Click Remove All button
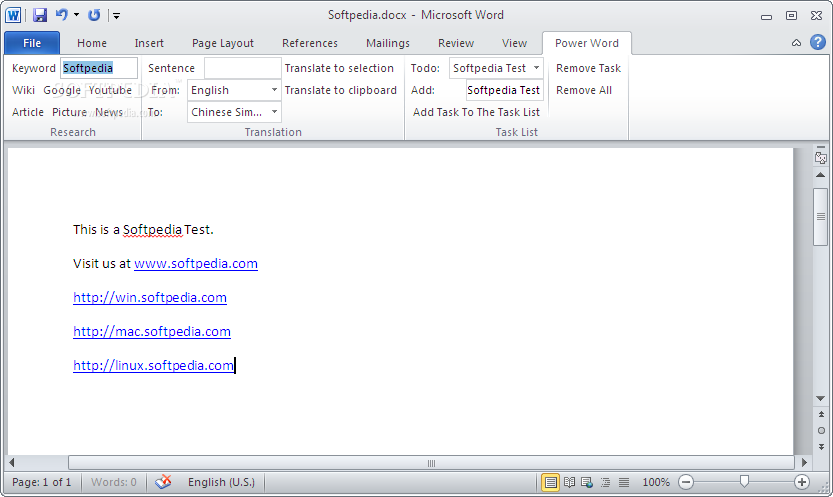Screen dimensions: 833x497 click(x=584, y=90)
